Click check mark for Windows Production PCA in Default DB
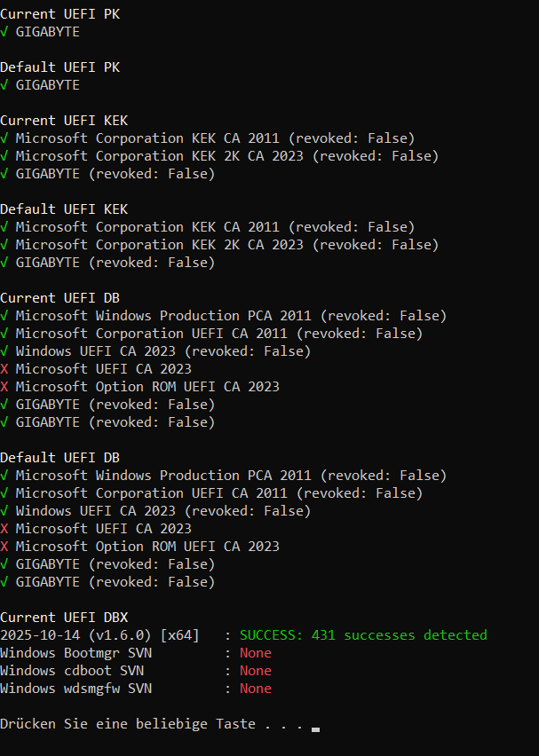 click(4, 476)
